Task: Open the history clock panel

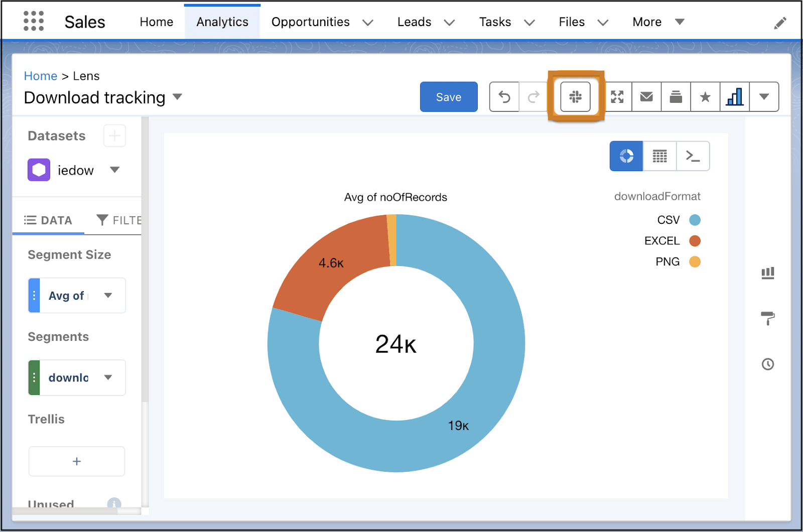Action: tap(767, 364)
